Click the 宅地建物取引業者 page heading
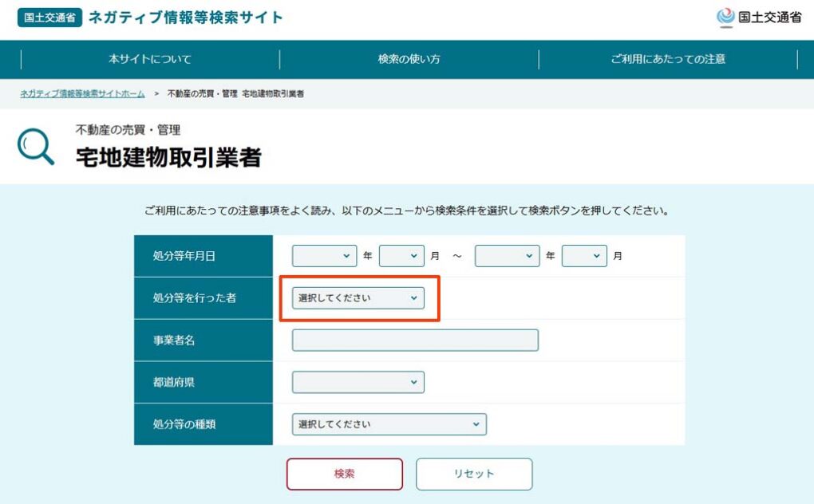Image resolution: width=814 pixels, height=504 pixels. point(168,157)
